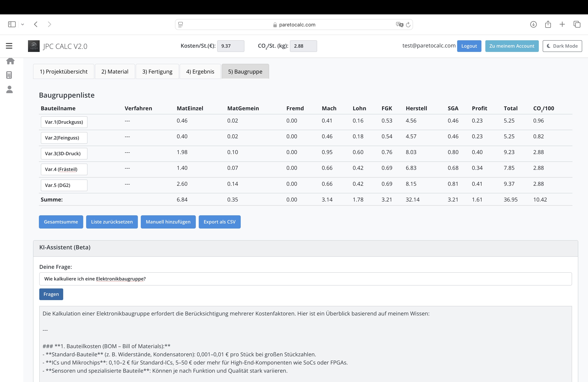The width and height of the screenshot is (588, 382).
Task: Open the page reader menu icon
Action: tap(181, 25)
